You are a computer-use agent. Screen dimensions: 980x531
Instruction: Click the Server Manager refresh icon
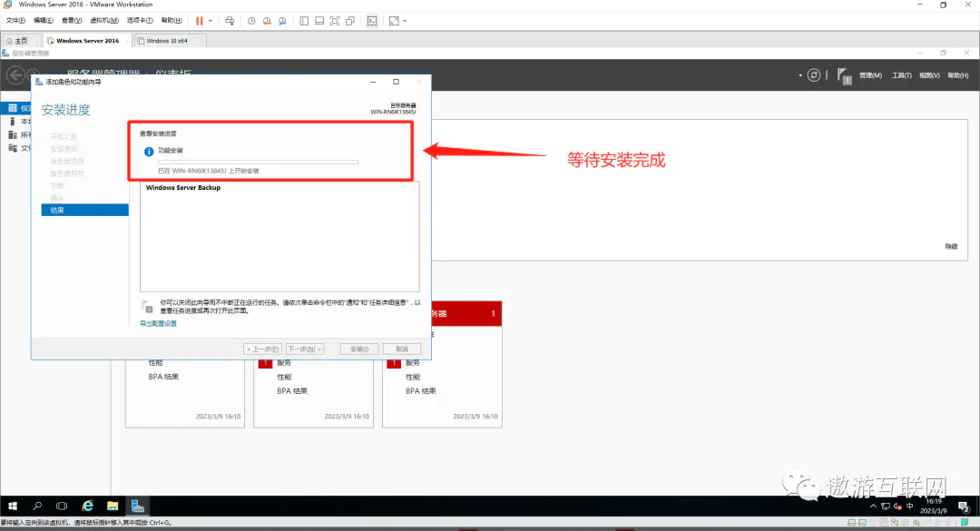click(814, 75)
